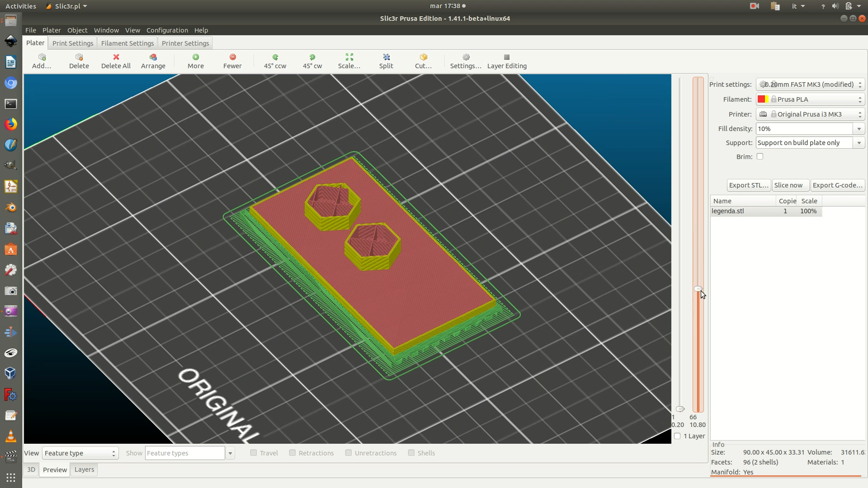Screen dimensions: 868x488
Task: Open Activities overview
Action: pos(21,6)
